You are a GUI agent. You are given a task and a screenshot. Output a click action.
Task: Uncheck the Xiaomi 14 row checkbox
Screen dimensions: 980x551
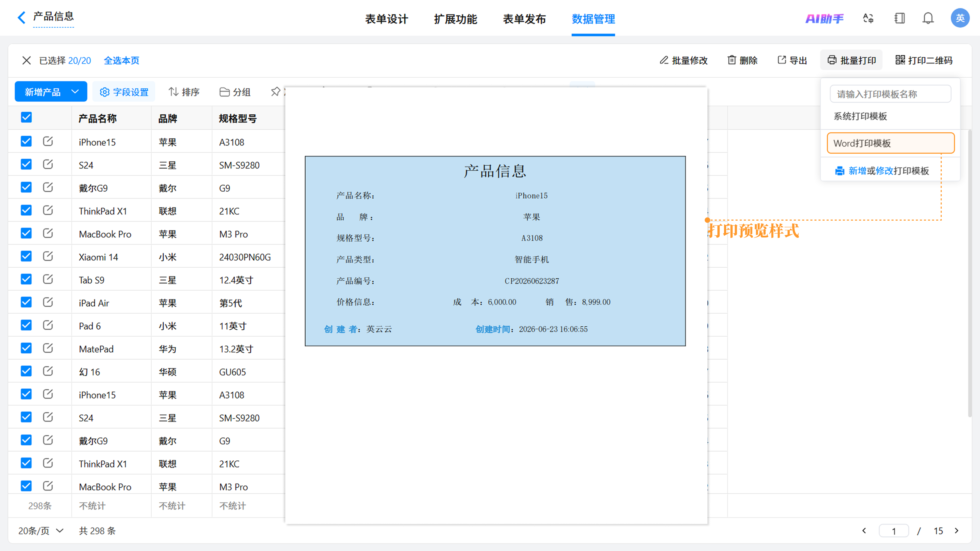(26, 256)
